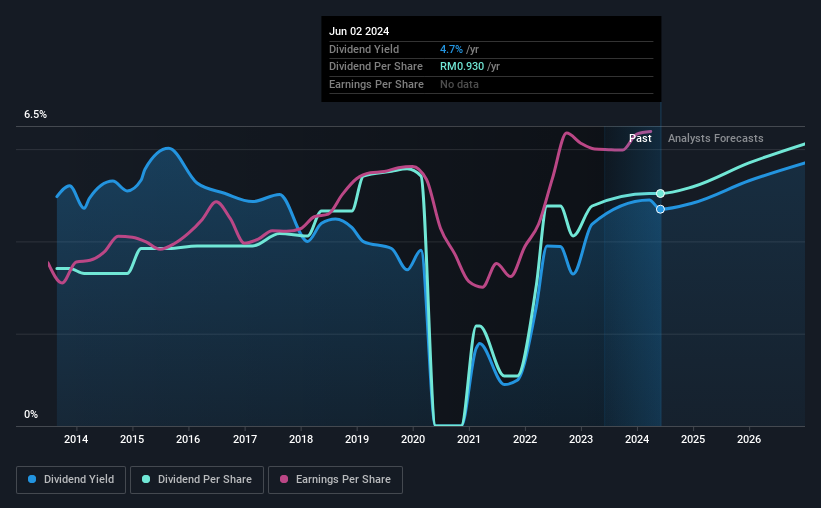821x508 pixels.
Task: Click the pink Earnings Per Share legend dot
Action: pyautogui.click(x=284, y=479)
